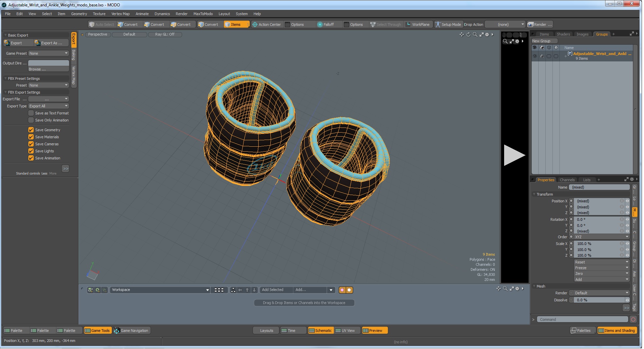This screenshot has width=644, height=349.
Task: Select Items selection mode in toolbar
Action: click(236, 24)
